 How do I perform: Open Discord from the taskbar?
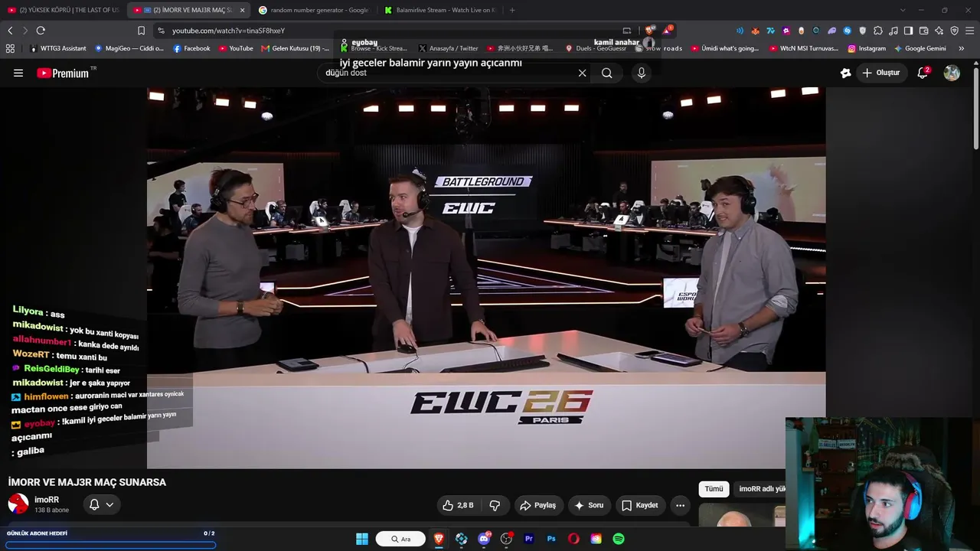pyautogui.click(x=484, y=539)
